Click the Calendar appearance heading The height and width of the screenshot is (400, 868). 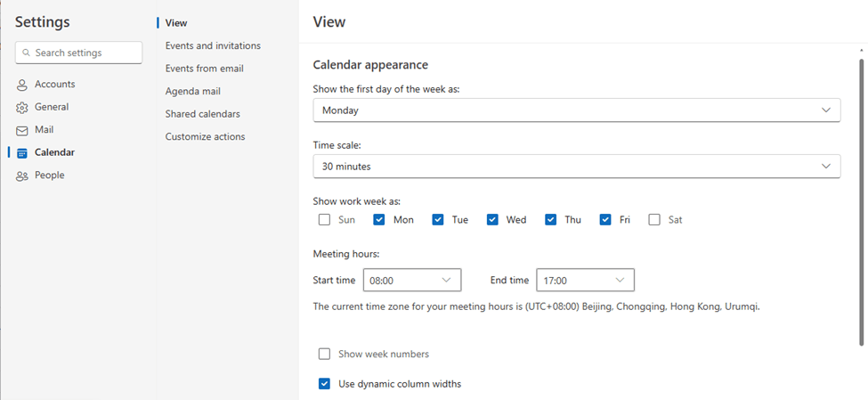[370, 65]
